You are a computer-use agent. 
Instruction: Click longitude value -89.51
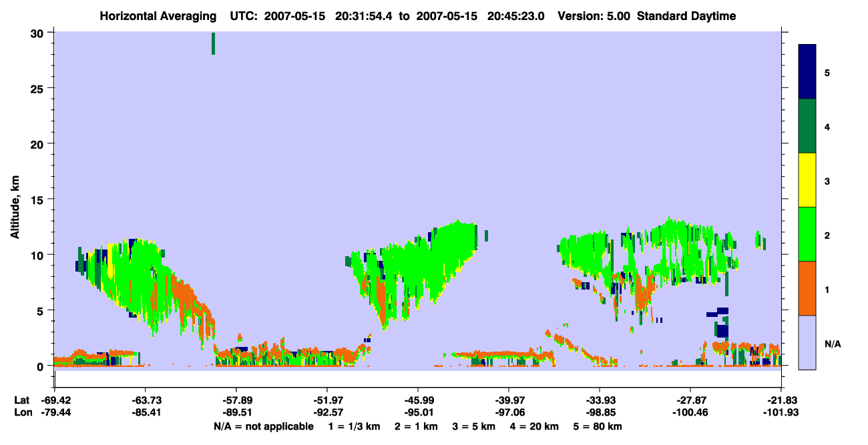point(236,412)
